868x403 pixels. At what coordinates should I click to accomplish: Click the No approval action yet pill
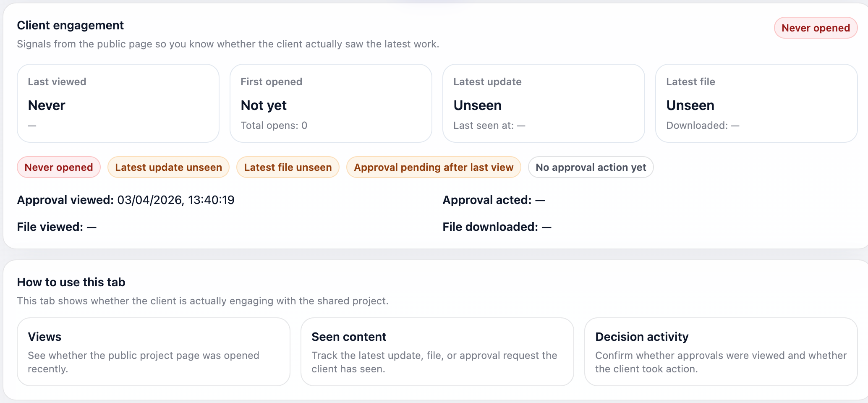[x=591, y=167]
